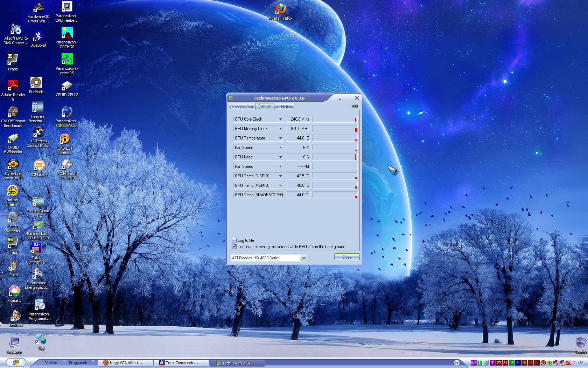Switch to Total Commander taskbar item
This screenshot has height=368, width=588.
coord(182,363)
